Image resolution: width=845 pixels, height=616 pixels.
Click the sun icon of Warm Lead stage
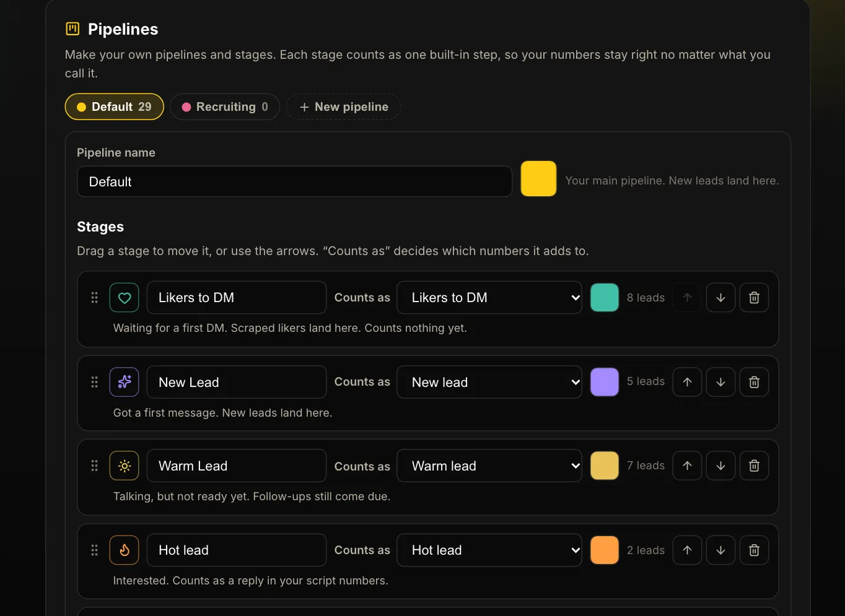click(x=124, y=466)
